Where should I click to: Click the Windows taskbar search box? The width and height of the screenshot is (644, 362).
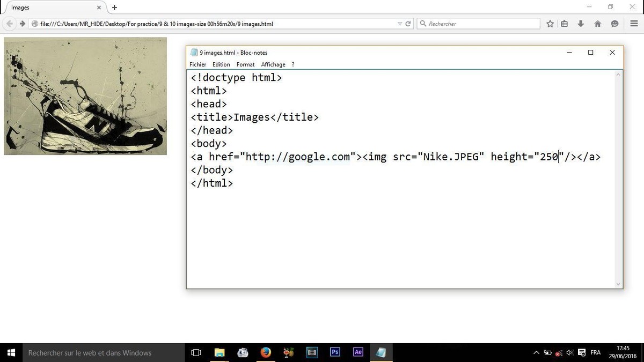[x=103, y=352]
